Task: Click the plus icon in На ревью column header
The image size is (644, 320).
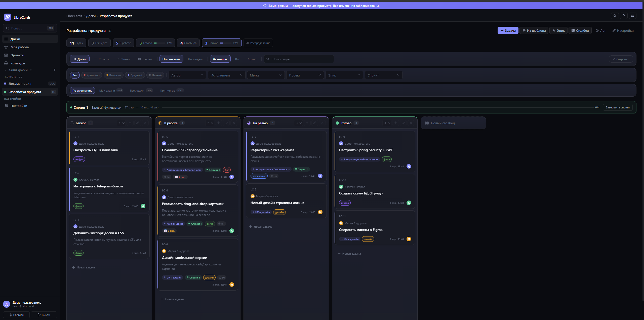Action: [307, 123]
